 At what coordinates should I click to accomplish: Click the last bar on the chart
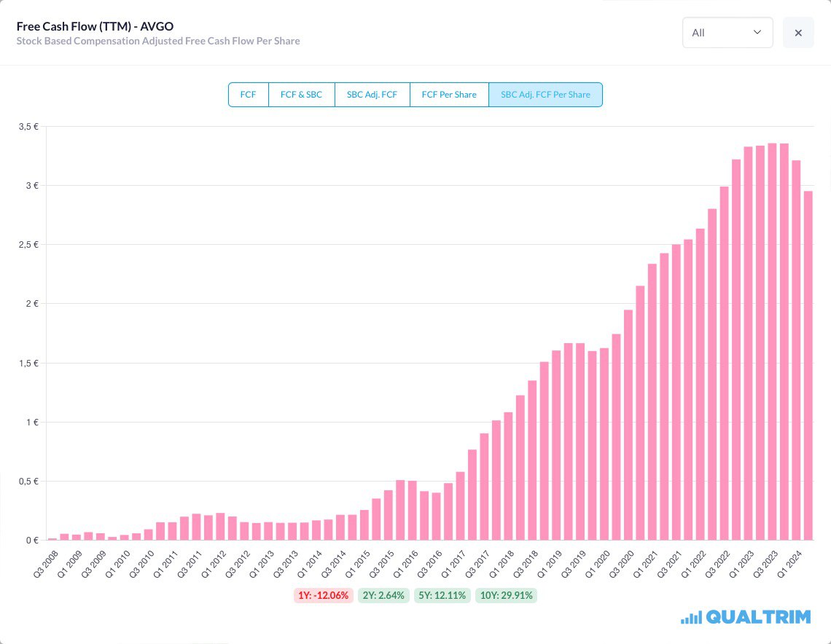coord(808,366)
